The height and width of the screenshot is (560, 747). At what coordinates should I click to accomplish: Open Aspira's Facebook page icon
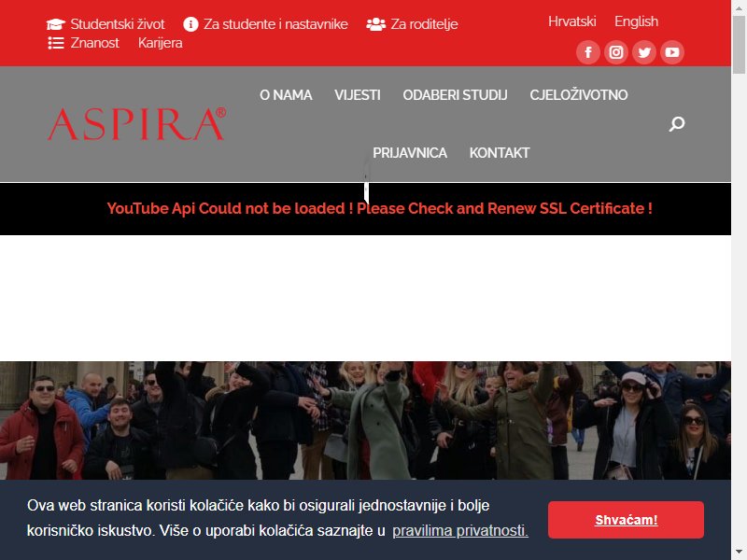point(588,52)
